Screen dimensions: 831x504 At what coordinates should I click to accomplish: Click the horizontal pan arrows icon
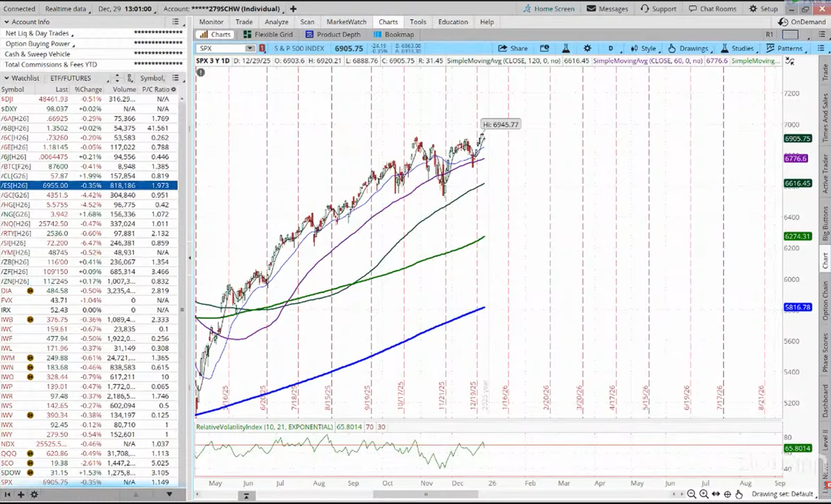pos(716,495)
